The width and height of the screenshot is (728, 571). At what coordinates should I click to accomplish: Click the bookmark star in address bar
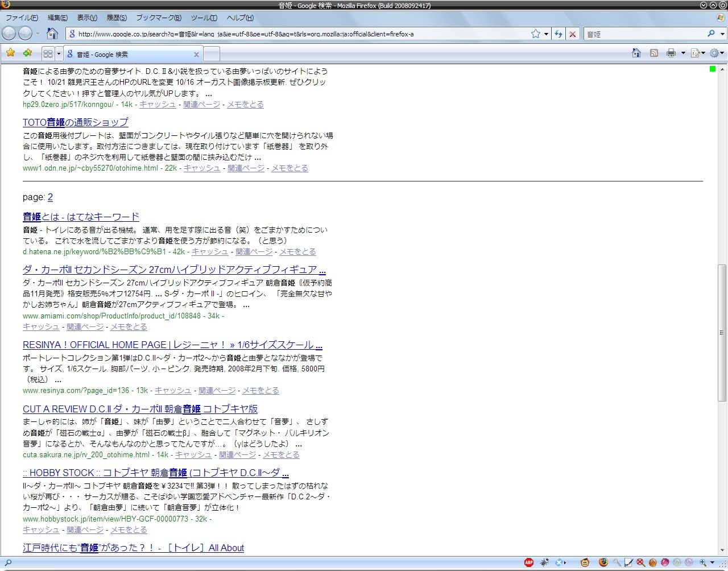[x=536, y=34]
